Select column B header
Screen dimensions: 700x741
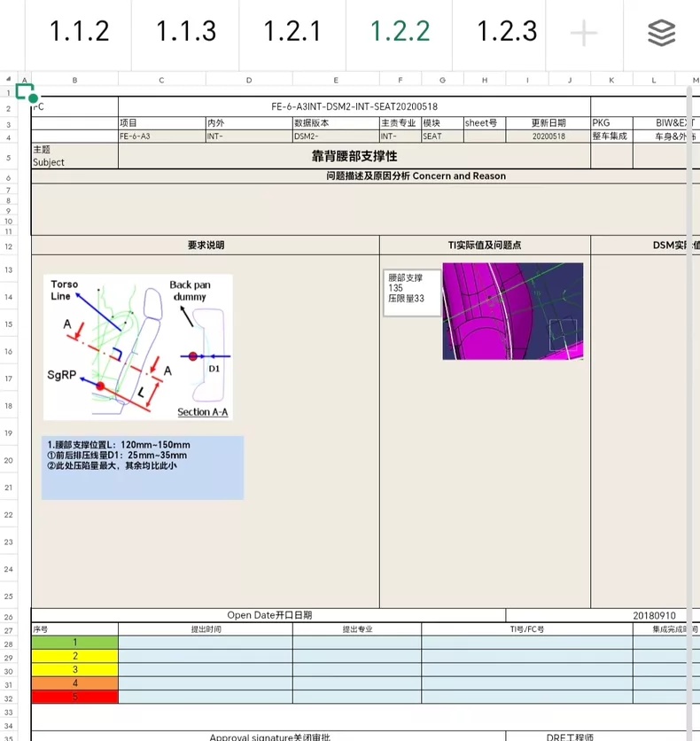(x=74, y=80)
